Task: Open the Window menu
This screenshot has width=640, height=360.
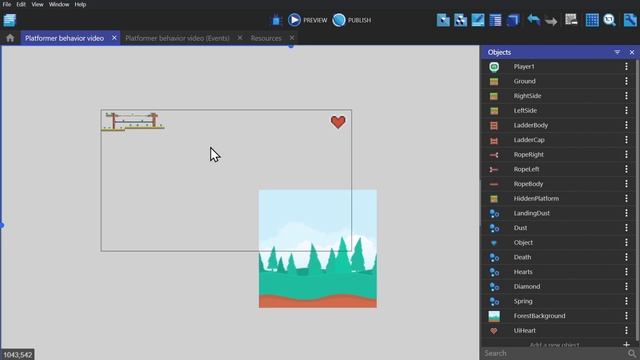Action: point(59,4)
